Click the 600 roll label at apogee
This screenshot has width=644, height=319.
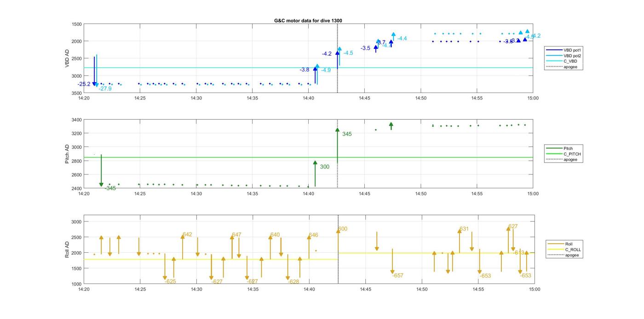(343, 229)
